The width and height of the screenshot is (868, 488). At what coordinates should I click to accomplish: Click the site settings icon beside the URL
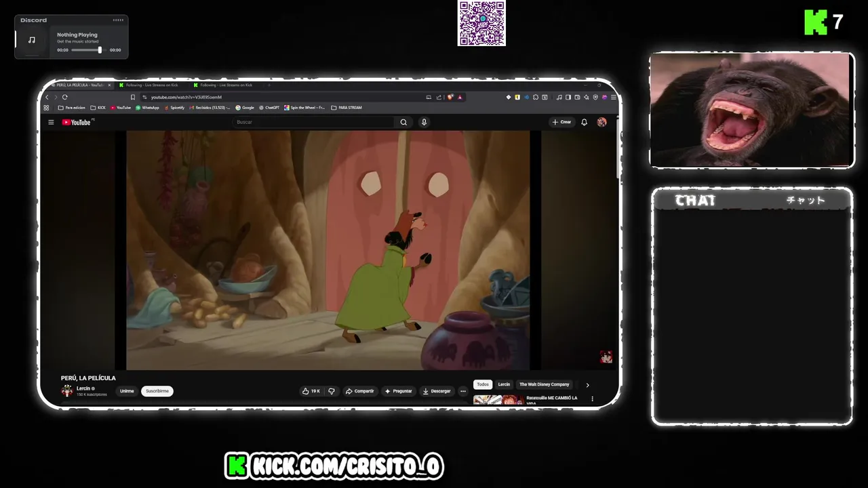144,97
